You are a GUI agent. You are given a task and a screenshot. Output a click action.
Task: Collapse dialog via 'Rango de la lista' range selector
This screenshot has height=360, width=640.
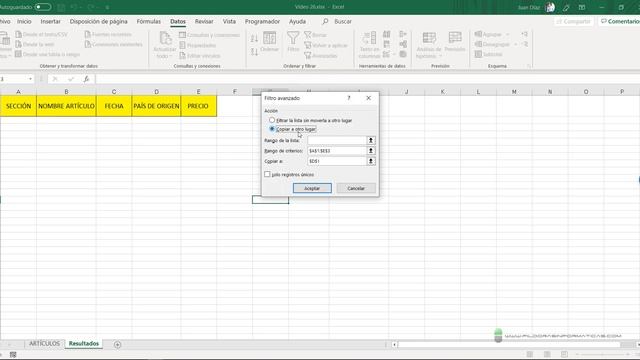coord(371,140)
